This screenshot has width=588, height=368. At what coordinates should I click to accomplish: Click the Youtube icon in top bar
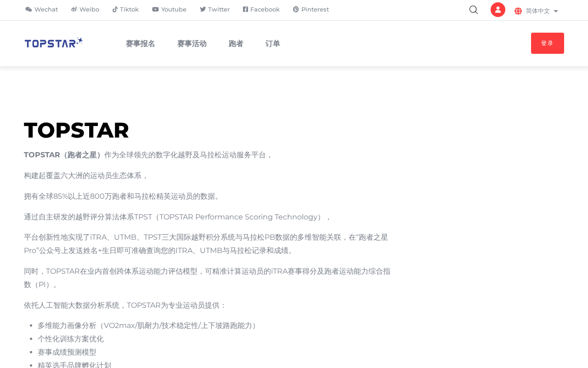pos(155,10)
